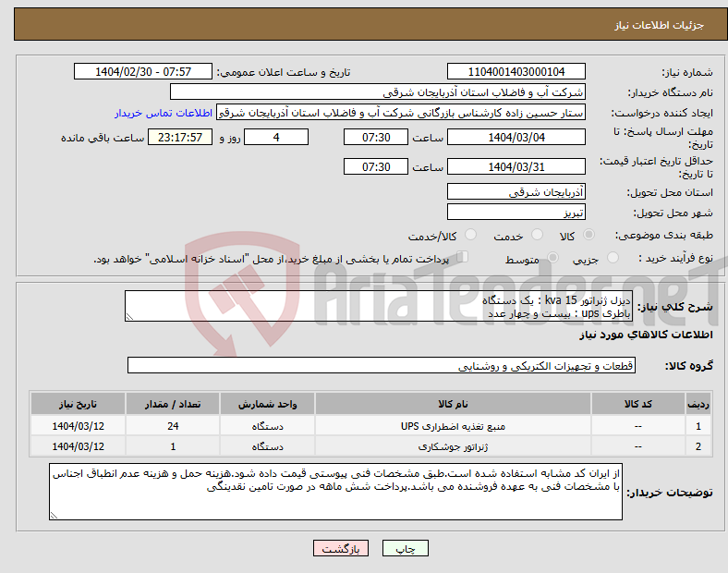Screen dimensions: 728x573
Task: Click the remaining days field showing 4
Action: [x=276, y=137]
